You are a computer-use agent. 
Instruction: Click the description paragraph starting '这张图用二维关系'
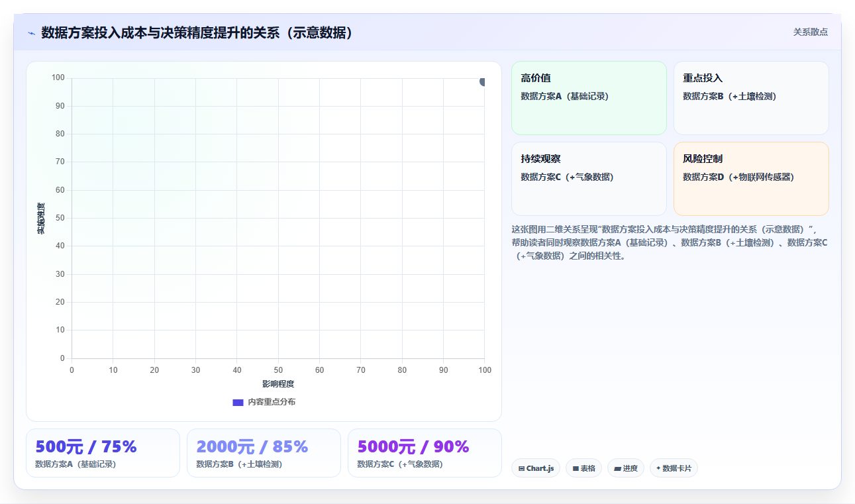(x=670, y=242)
